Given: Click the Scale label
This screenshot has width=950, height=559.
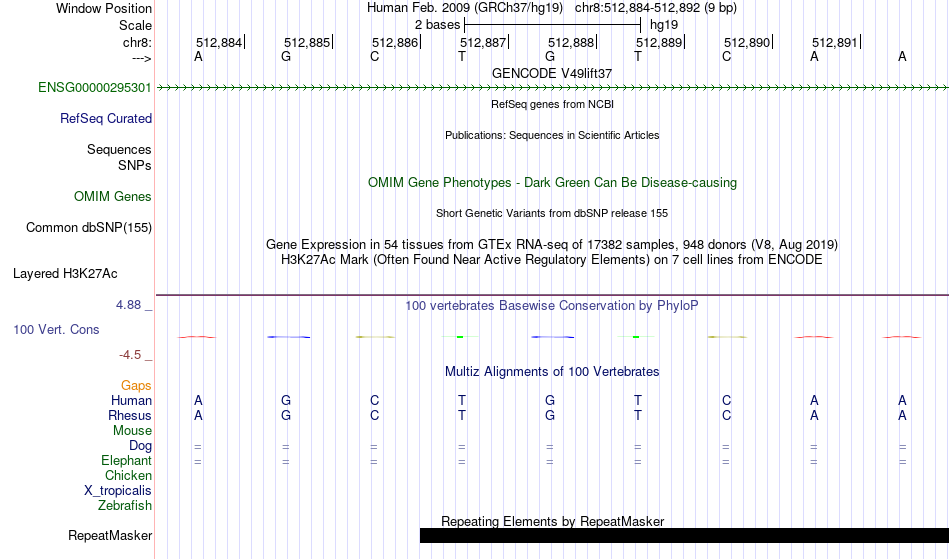Looking at the screenshot, I should point(136,25).
